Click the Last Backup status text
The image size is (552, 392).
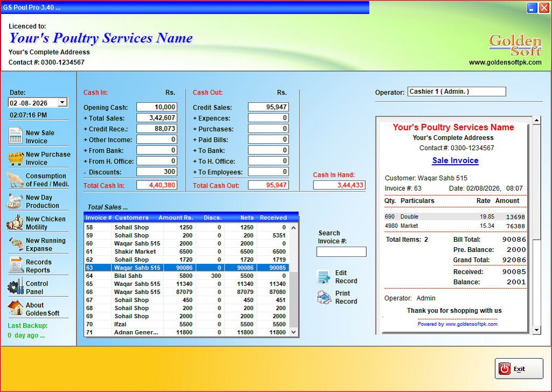[x=27, y=331]
